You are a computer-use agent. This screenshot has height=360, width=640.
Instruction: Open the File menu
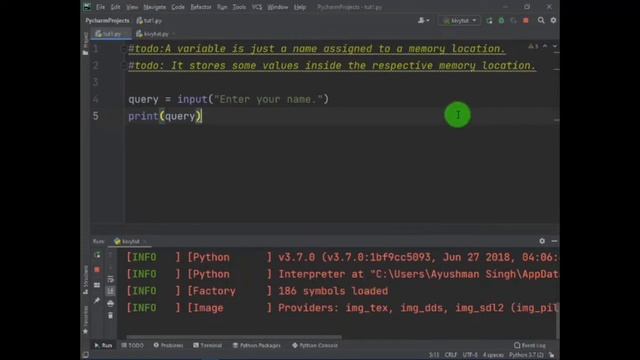tap(100, 7)
